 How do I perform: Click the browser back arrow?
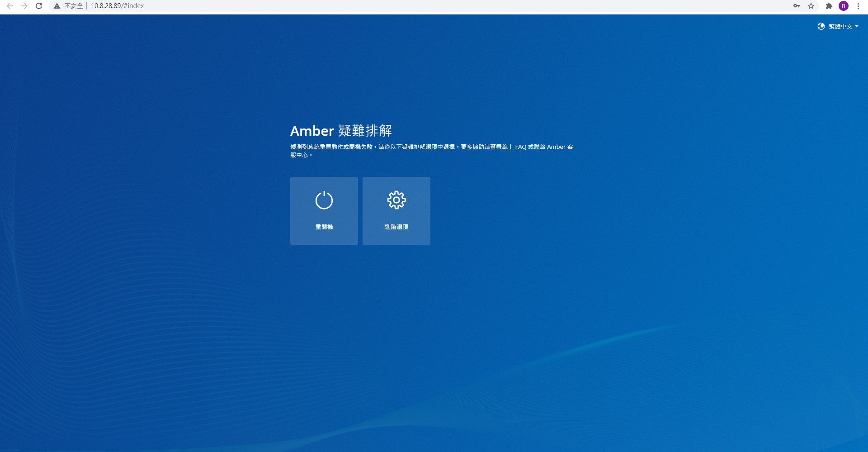(x=10, y=6)
